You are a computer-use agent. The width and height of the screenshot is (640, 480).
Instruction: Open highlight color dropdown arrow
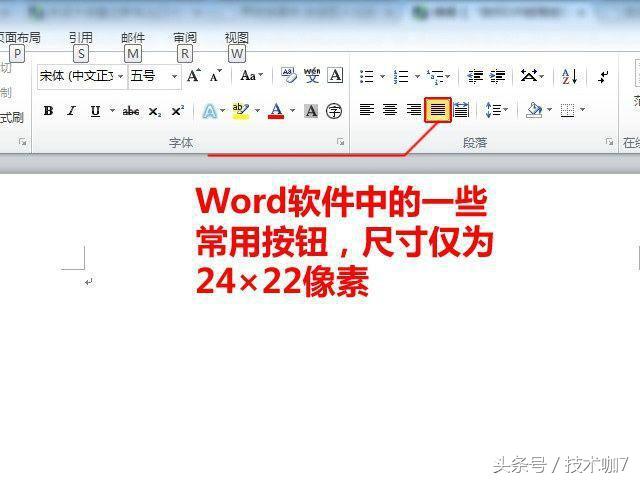258,110
